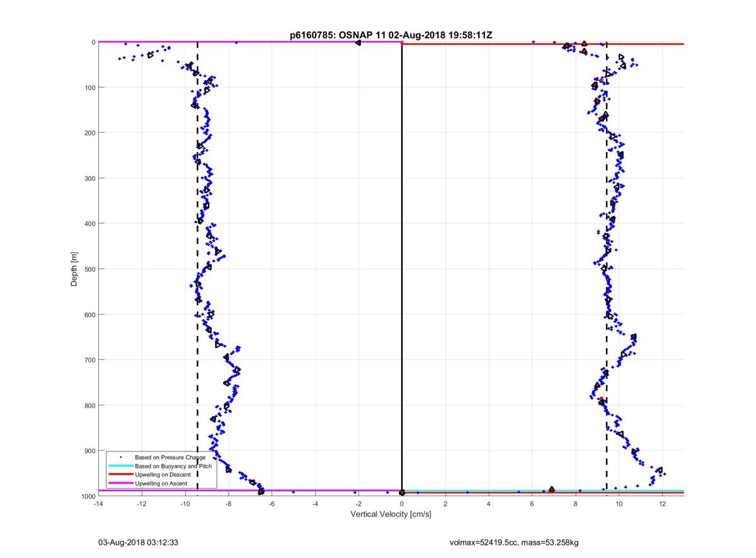Click velocity axis tick label '-14'
The height and width of the screenshot is (558, 756).
[98, 504]
